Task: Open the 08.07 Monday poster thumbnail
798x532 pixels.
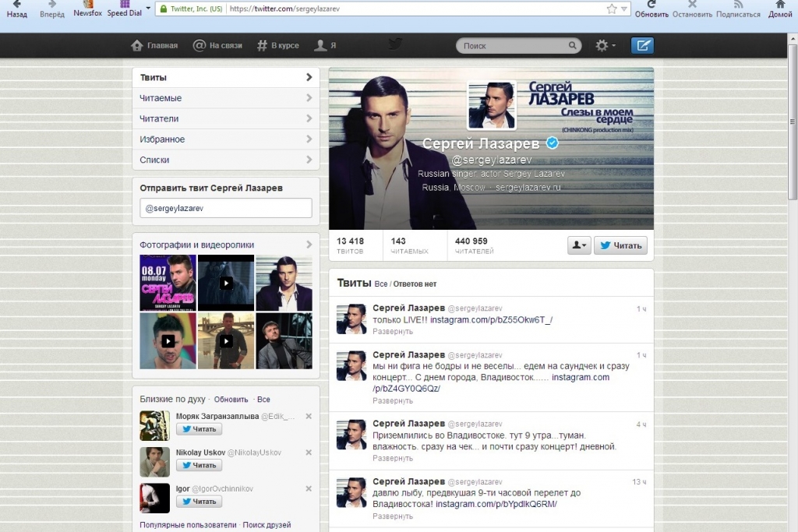Action: pos(168,282)
